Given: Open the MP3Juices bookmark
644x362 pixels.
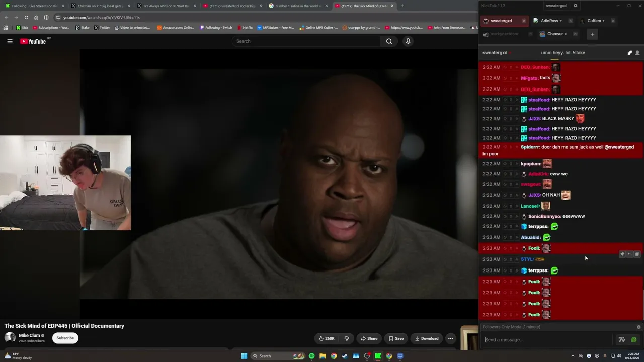Looking at the screenshot, I should click(276, 28).
